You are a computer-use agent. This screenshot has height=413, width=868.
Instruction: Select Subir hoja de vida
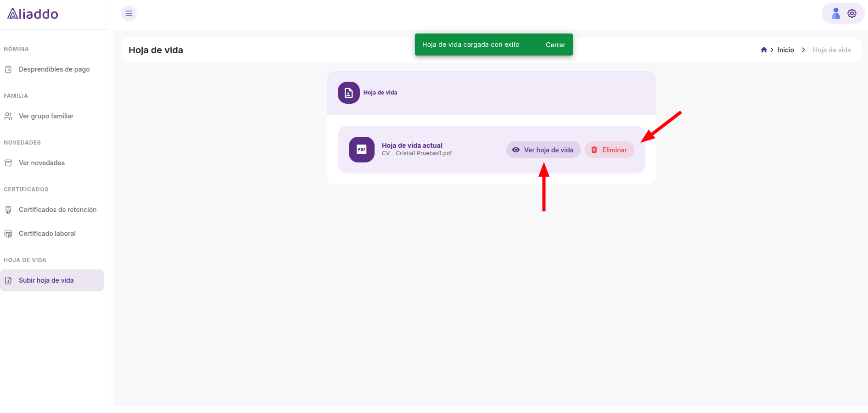pos(52,280)
